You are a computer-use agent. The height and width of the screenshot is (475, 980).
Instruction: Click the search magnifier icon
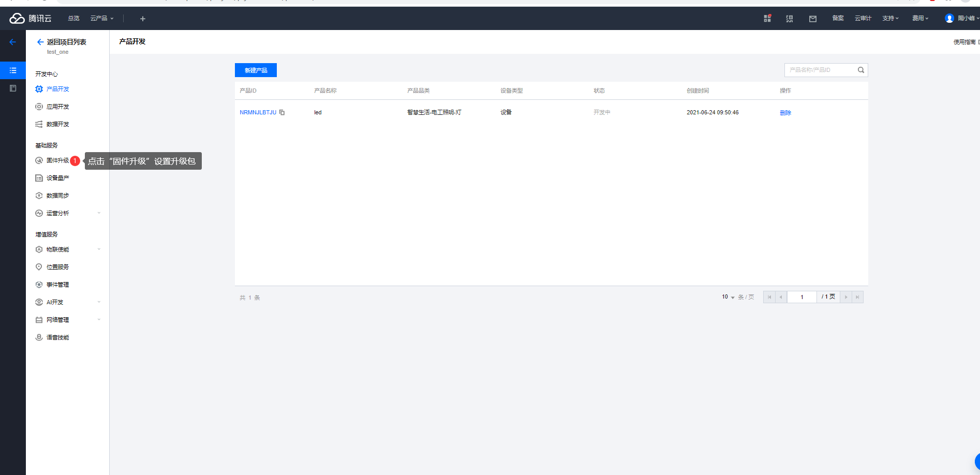(861, 70)
